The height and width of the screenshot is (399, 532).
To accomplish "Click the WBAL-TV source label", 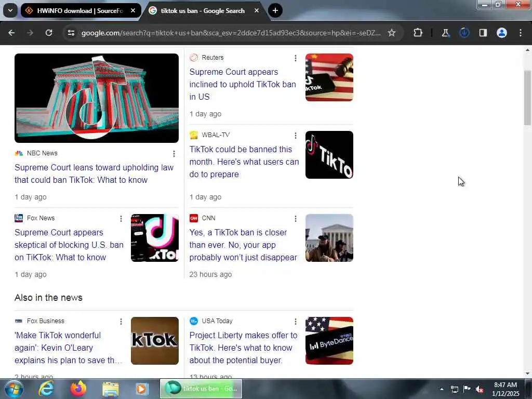I will click(x=216, y=135).
